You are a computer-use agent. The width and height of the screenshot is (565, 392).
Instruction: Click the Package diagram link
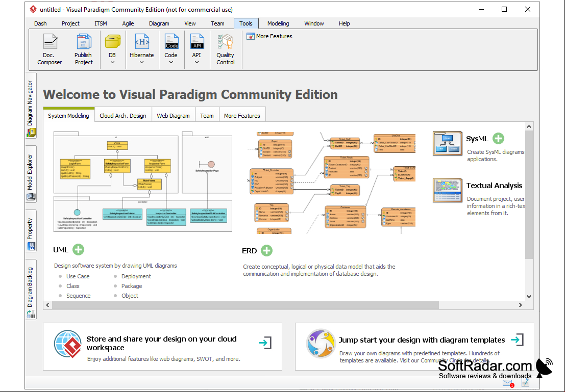(x=132, y=286)
